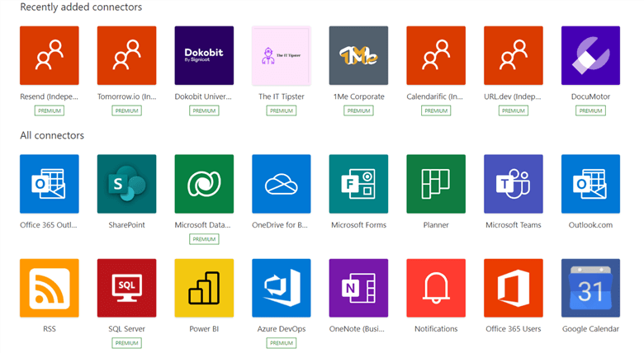Click the 'Recently added connectors' heading
Image resolution: width=644 pixels, height=353 pixels.
(x=81, y=7)
